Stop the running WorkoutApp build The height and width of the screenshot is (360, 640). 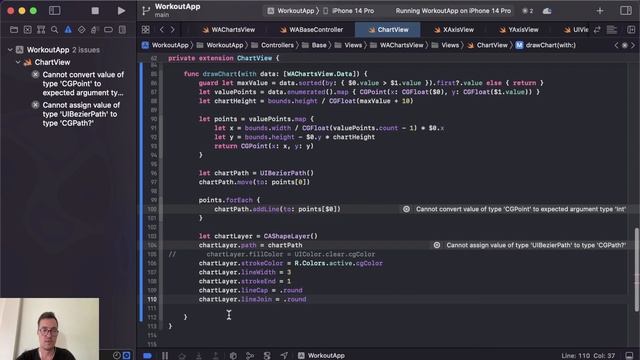95,11
